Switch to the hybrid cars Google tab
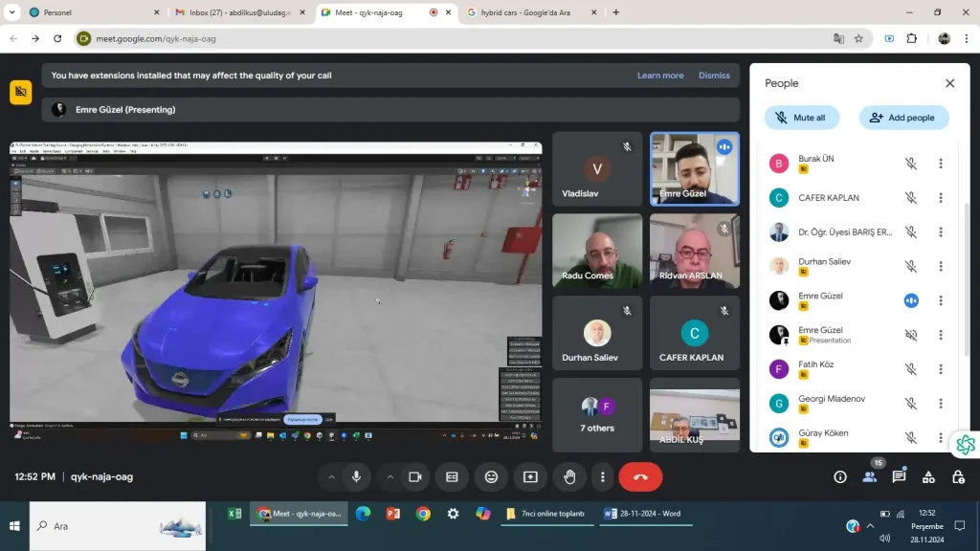Image resolution: width=980 pixels, height=551 pixels. pyautogui.click(x=525, y=12)
